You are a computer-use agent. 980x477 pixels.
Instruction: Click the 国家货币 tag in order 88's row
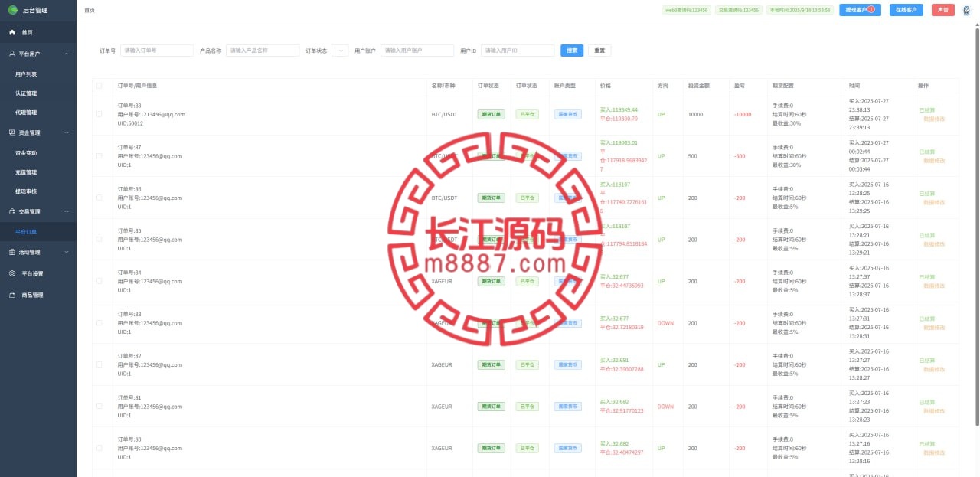tap(567, 114)
